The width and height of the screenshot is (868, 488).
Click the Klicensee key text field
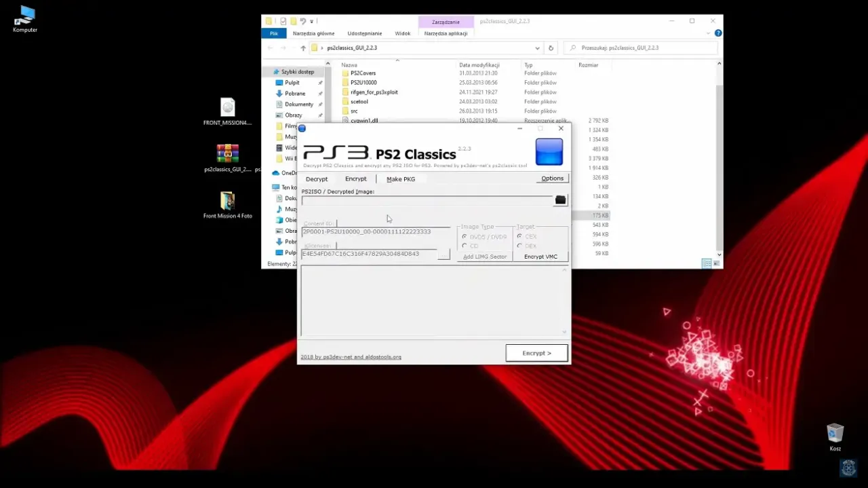(x=369, y=254)
